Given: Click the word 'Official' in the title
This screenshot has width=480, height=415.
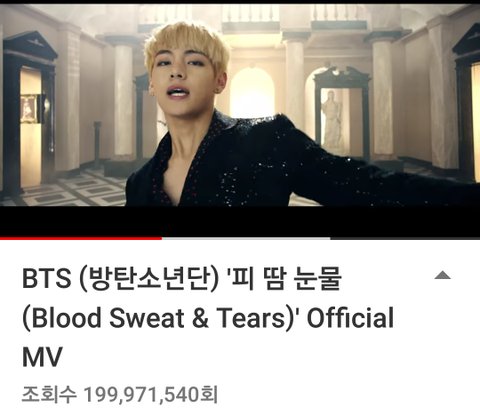Looking at the screenshot, I should [350, 317].
